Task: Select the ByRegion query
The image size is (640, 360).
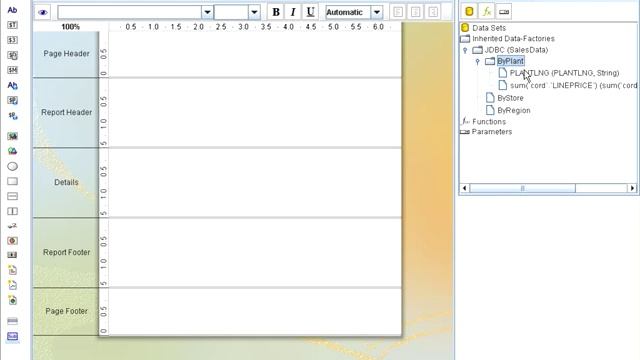Action: 514,110
